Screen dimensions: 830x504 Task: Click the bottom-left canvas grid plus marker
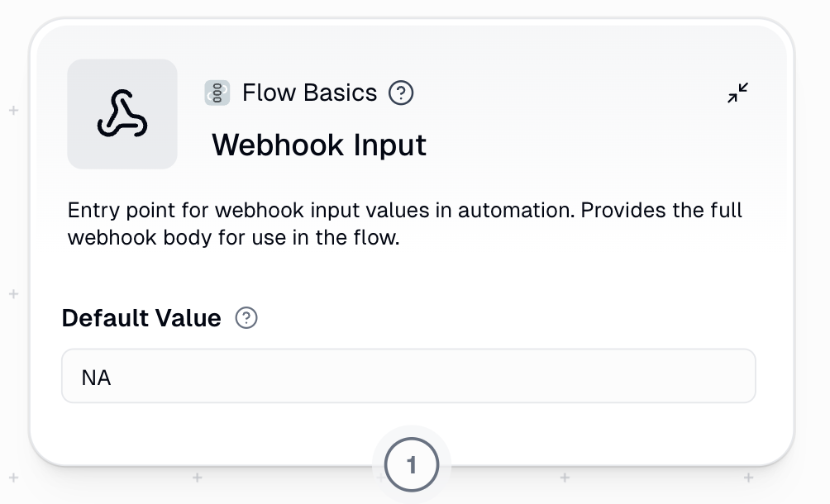(x=13, y=477)
